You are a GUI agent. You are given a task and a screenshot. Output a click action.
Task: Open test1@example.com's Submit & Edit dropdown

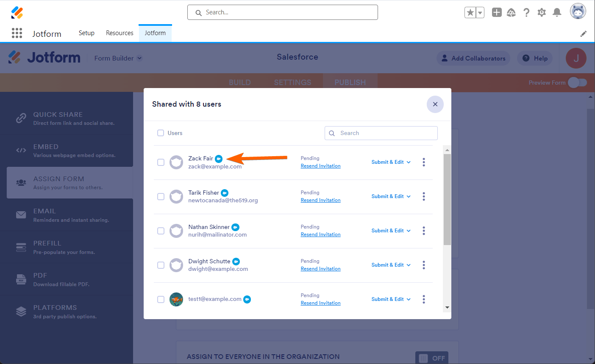(x=391, y=299)
